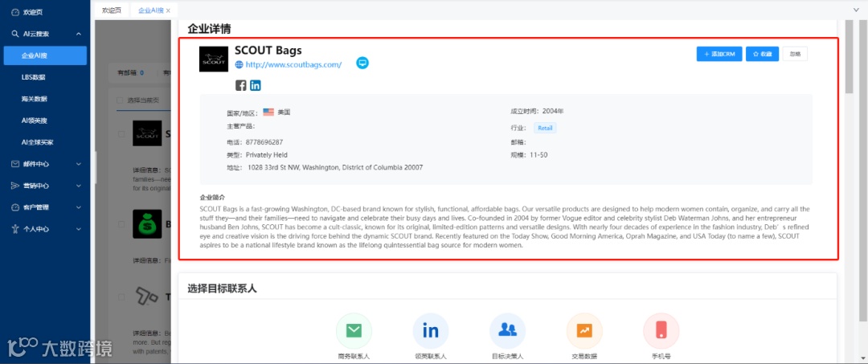
Task: Tick the checkbox beside third result row
Action: [121, 297]
